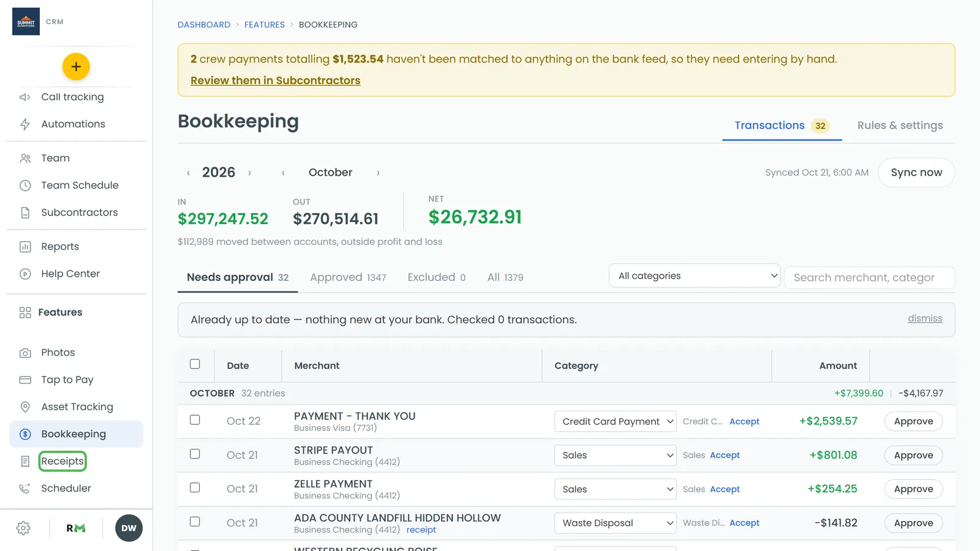Go to previous month before October
The width and height of the screenshot is (980, 551).
[x=283, y=173]
